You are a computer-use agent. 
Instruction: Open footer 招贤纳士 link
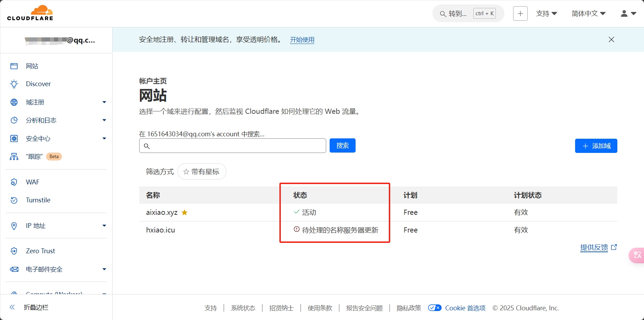(x=281, y=308)
